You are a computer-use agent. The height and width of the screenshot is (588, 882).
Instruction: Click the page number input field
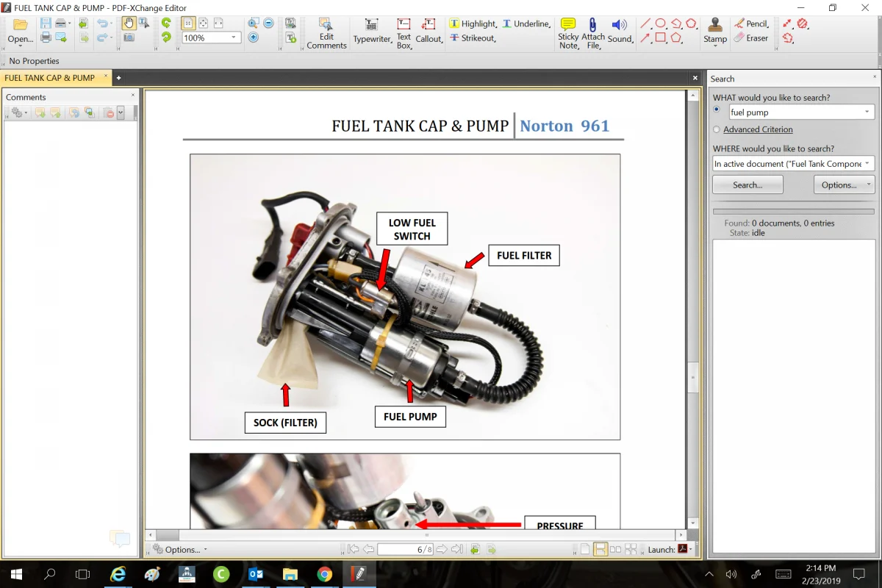click(x=406, y=549)
